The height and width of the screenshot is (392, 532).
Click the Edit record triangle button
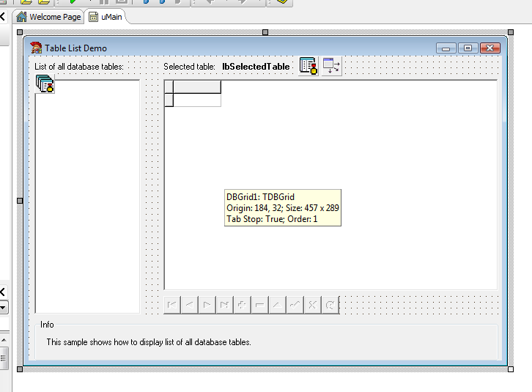pyautogui.click(x=277, y=305)
